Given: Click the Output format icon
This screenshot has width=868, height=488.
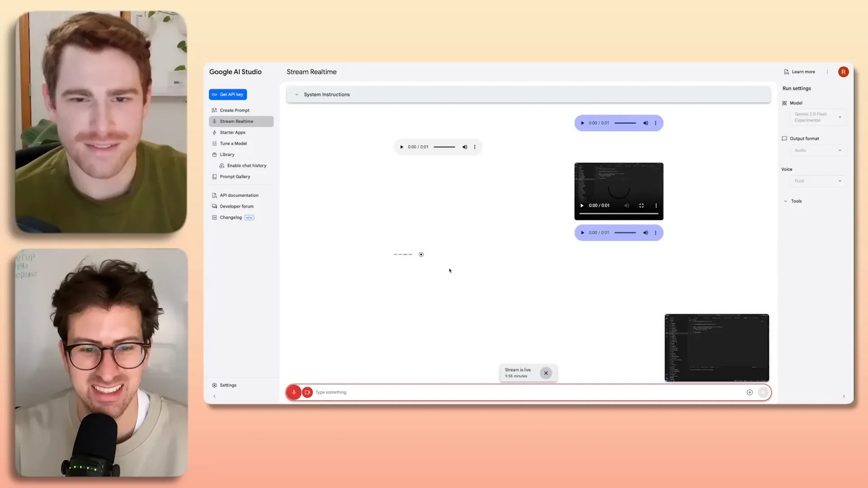Looking at the screenshot, I should [x=784, y=139].
